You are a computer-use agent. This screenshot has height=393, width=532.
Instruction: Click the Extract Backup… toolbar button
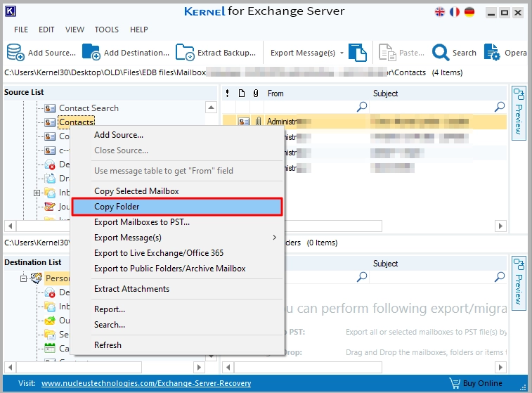point(216,53)
